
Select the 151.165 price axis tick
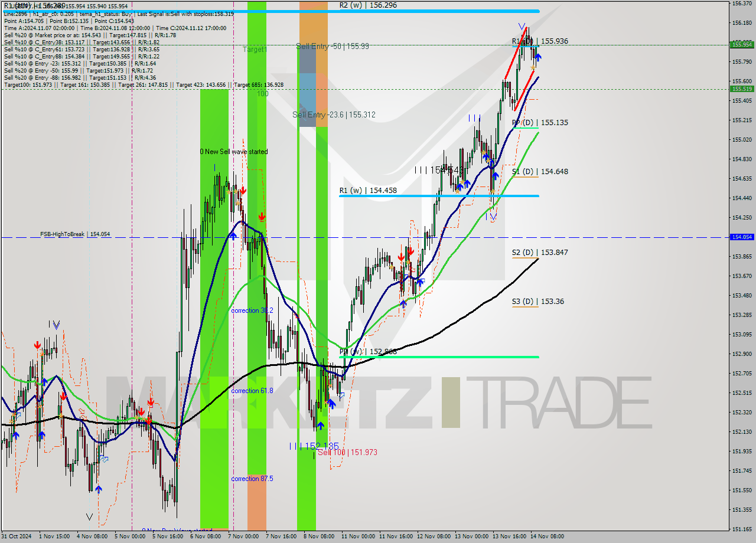pyautogui.click(x=742, y=529)
